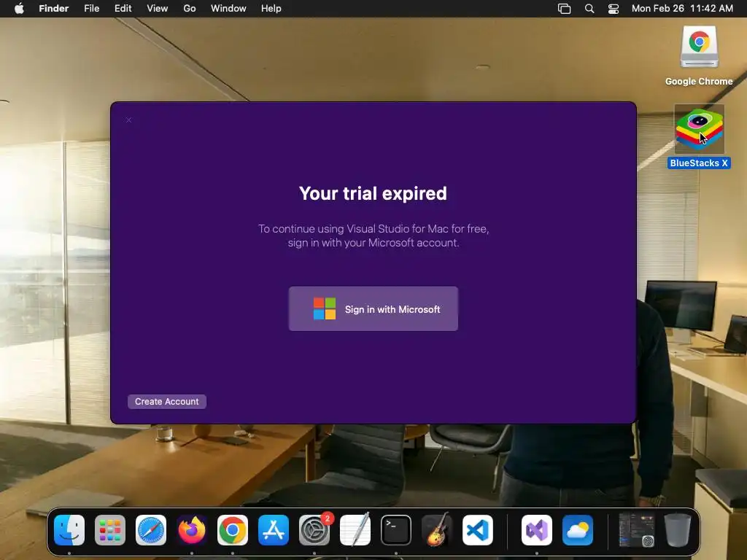This screenshot has height=560, width=747.
Task: Open System Settings from the Dock
Action: [314, 530]
